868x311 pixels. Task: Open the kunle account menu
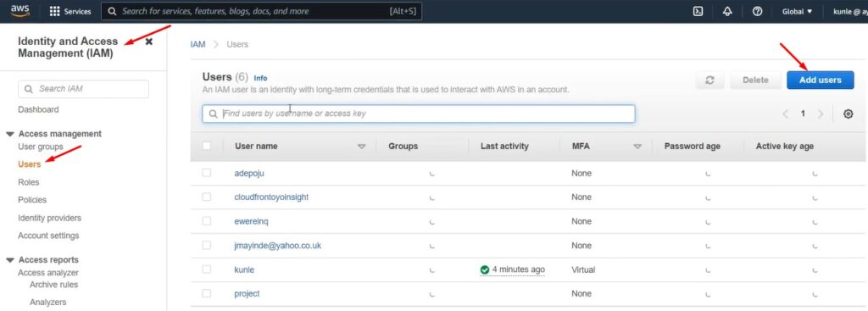[x=850, y=11]
